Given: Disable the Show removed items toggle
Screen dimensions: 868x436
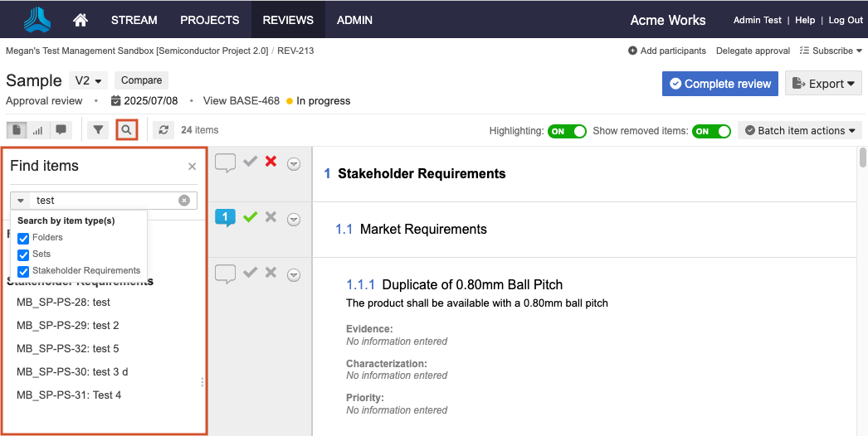Looking at the screenshot, I should coord(711,131).
